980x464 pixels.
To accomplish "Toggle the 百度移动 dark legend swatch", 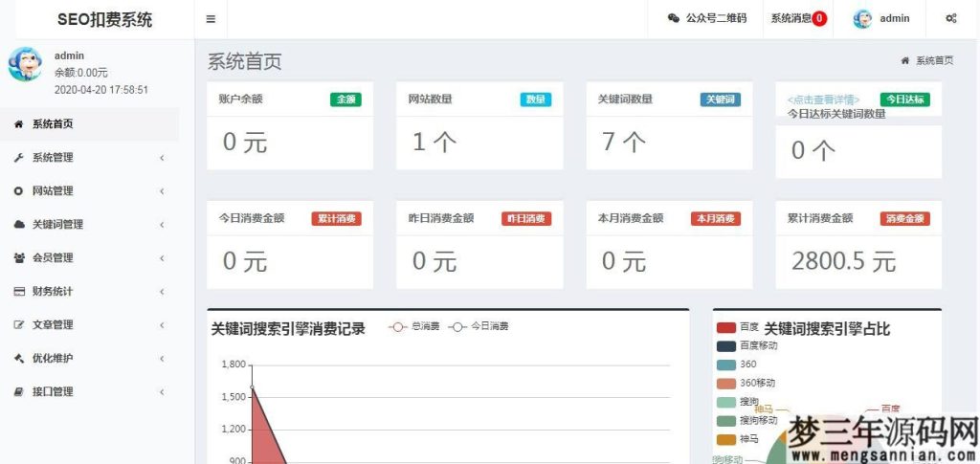I will tap(725, 346).
